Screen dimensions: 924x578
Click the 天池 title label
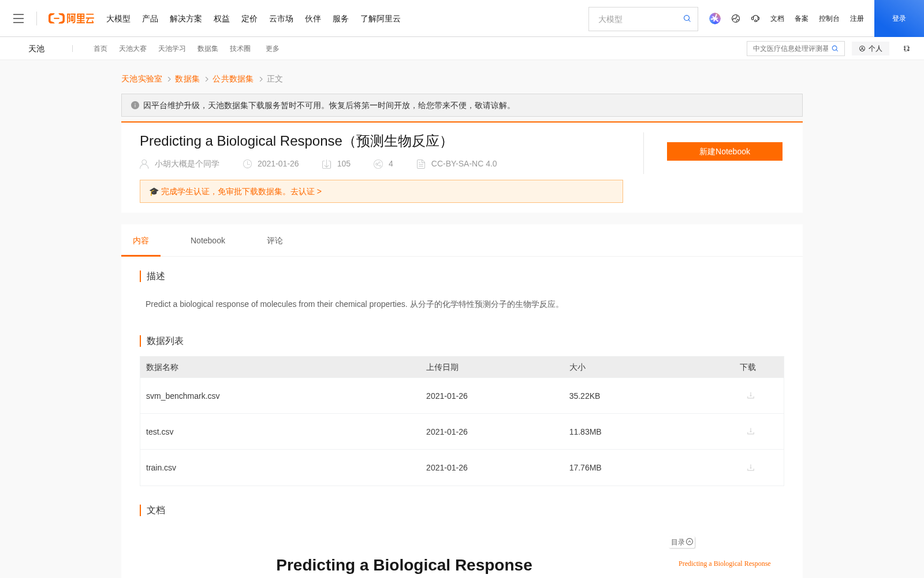click(36, 49)
